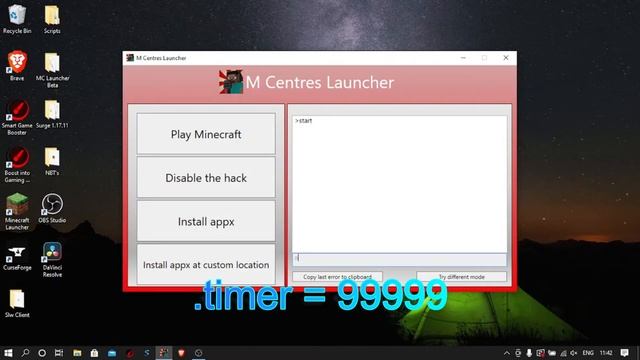Click the microphone tray icon
Screen dimensions: 640x360
coord(529,353)
